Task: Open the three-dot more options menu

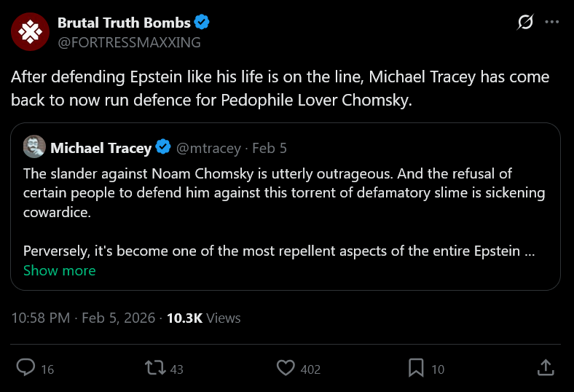Action: pos(552,23)
